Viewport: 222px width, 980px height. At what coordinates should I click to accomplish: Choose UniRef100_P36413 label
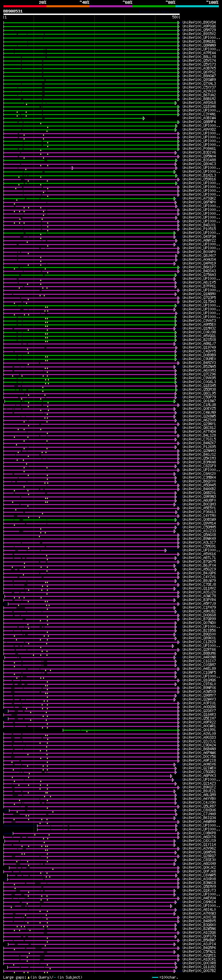[x=199, y=512]
